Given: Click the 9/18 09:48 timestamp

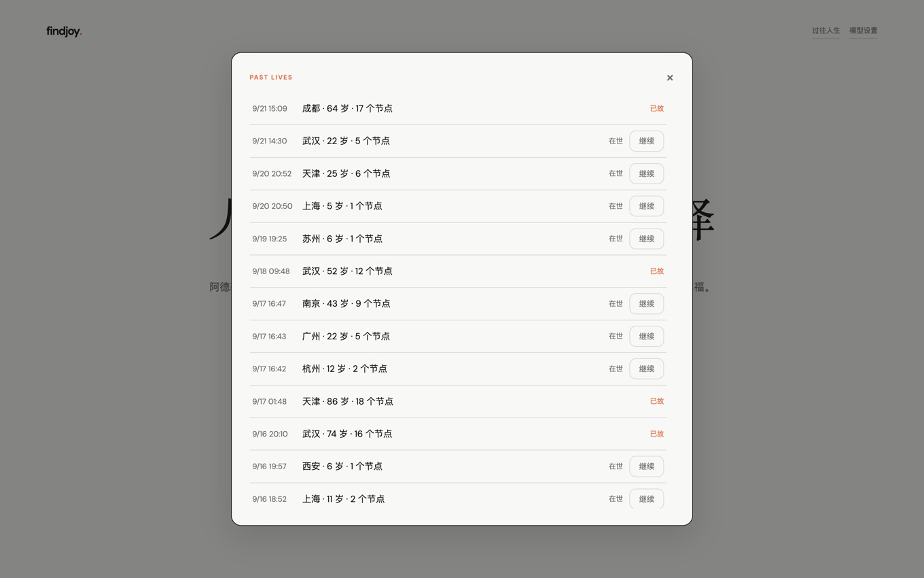Looking at the screenshot, I should (271, 271).
